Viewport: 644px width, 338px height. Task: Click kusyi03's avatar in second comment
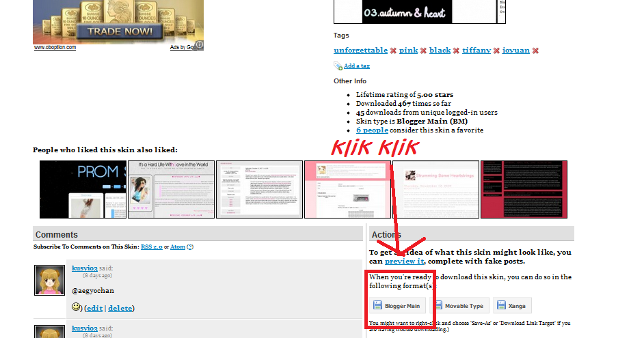[x=49, y=331]
